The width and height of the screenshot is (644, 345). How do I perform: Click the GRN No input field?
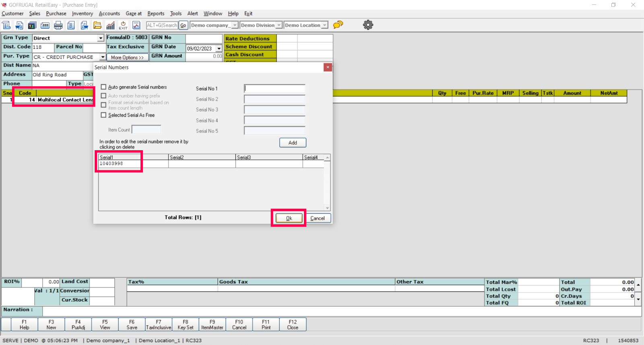click(x=204, y=39)
